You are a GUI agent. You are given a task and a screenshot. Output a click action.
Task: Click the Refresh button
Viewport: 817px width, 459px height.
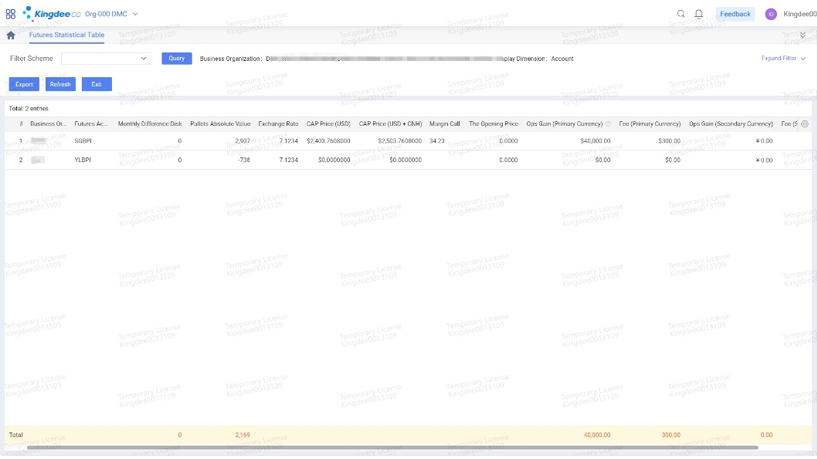tap(60, 84)
